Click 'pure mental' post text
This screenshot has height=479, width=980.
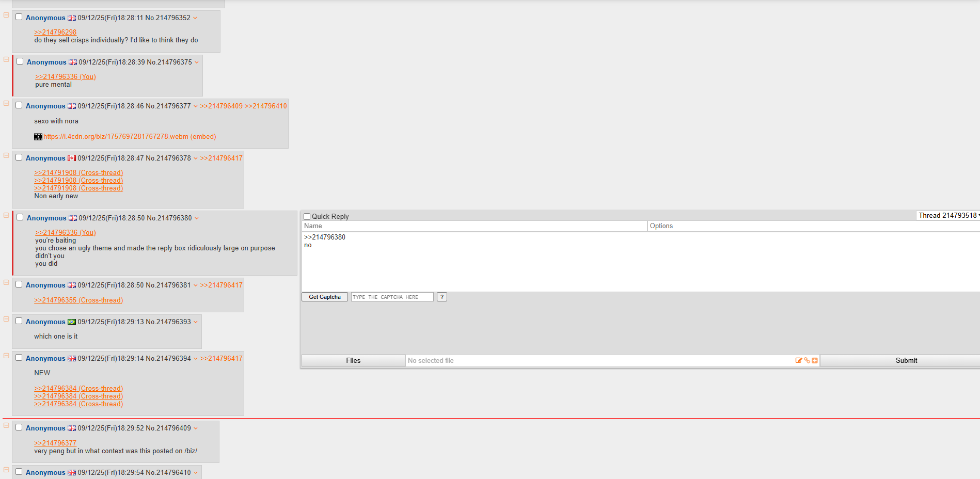point(54,85)
